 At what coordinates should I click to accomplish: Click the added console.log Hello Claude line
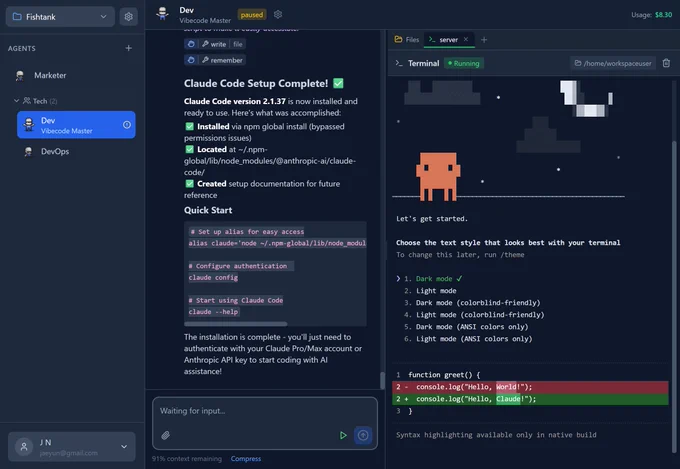coord(530,399)
